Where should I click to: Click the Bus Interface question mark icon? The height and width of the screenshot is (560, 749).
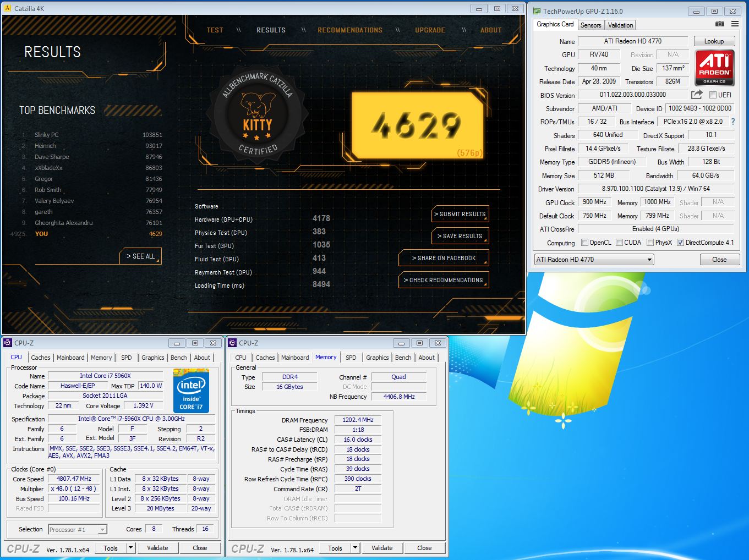pyautogui.click(x=732, y=122)
